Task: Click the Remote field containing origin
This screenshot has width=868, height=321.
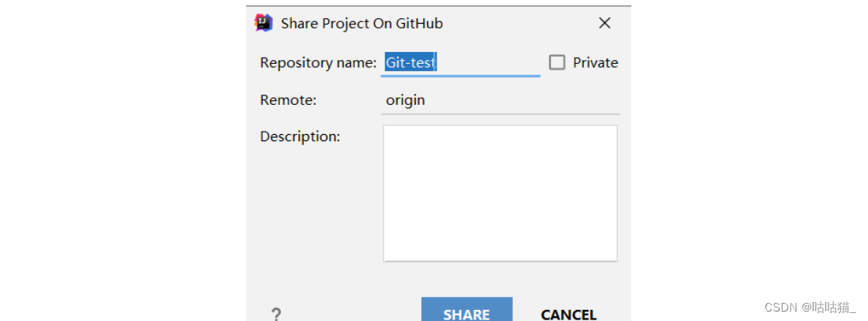Action: pos(500,100)
